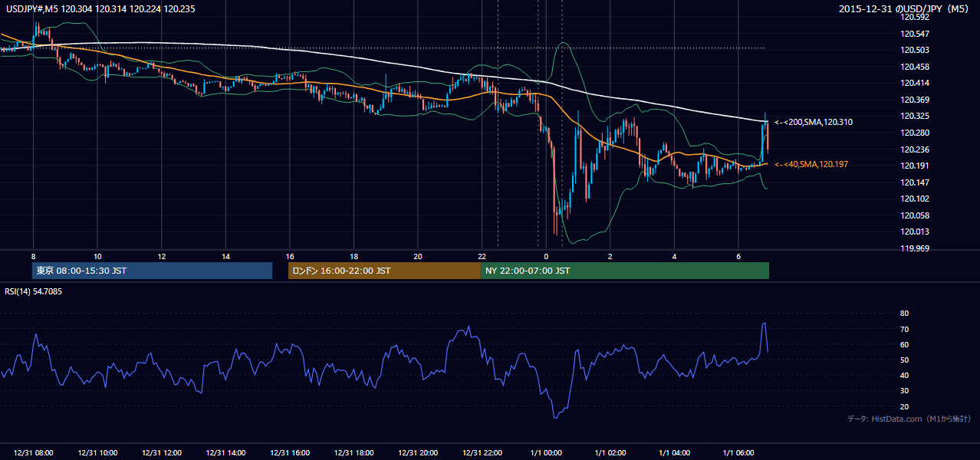Click the 120.013 price axis label

916,232
